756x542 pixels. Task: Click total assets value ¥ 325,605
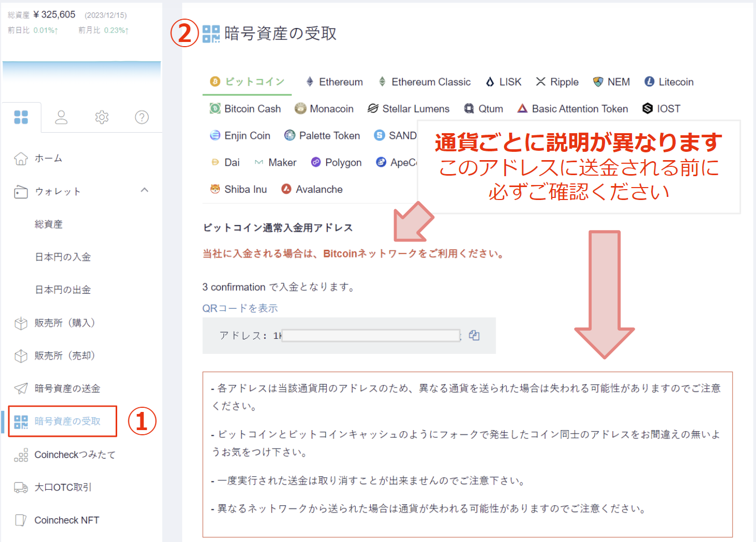[54, 15]
